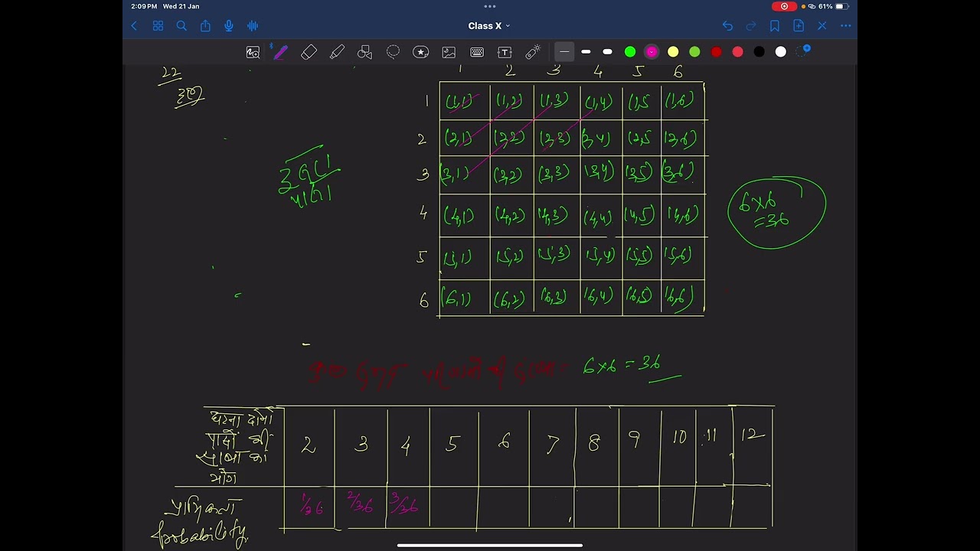
Task: Add a new page
Action: pyautogui.click(x=799, y=26)
